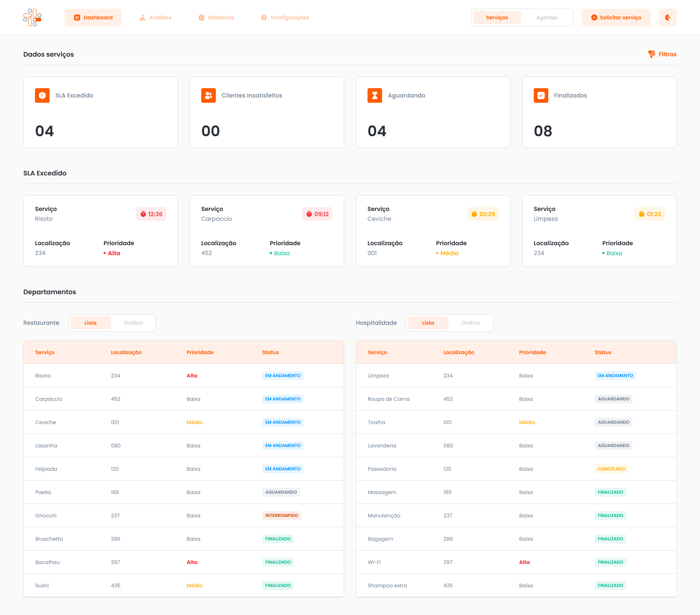Switch Restaurante view to Gráfico
Screen dimensions: 700x615
(133, 323)
